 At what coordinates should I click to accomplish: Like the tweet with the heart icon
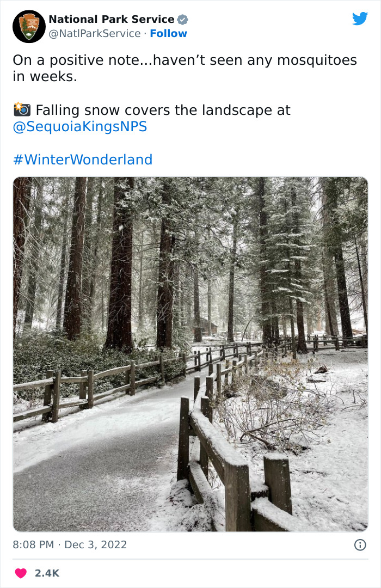pyautogui.click(x=21, y=573)
